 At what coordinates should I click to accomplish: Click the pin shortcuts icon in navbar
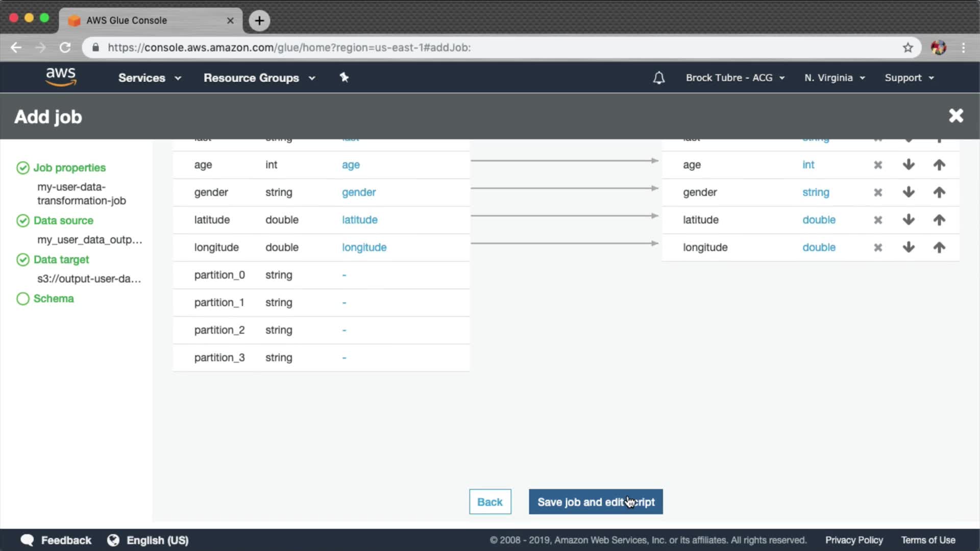click(x=344, y=78)
